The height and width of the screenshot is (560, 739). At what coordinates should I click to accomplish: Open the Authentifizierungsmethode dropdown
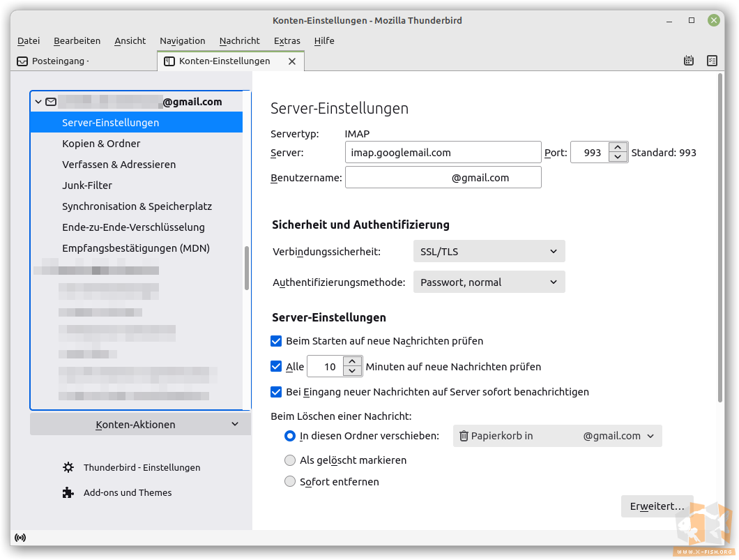point(489,282)
